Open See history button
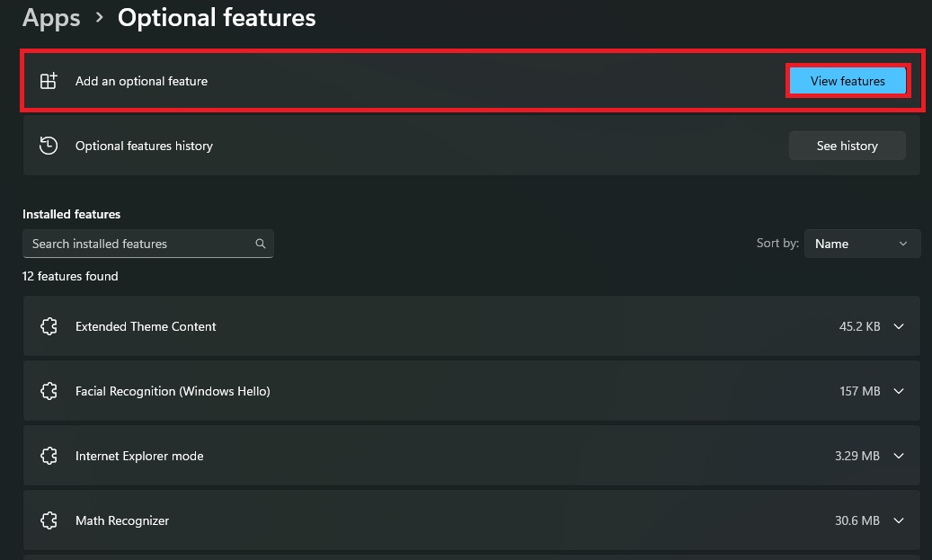 pos(847,146)
